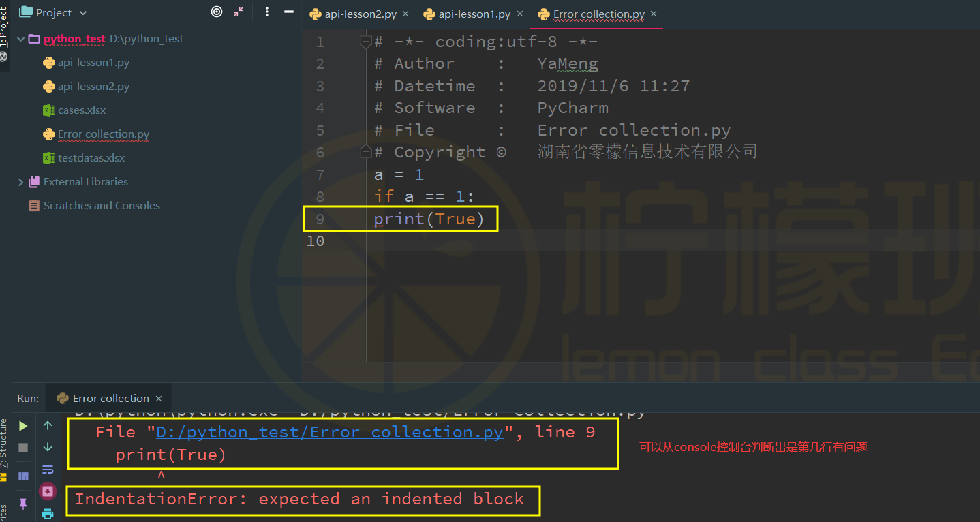Toggle soft-wrap in the console output
Image resolution: width=980 pixels, height=522 pixels.
(x=48, y=470)
